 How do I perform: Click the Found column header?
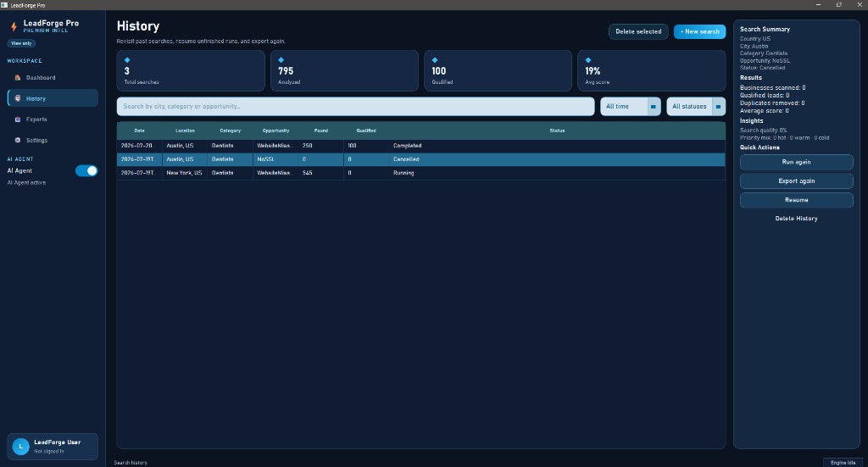click(321, 131)
